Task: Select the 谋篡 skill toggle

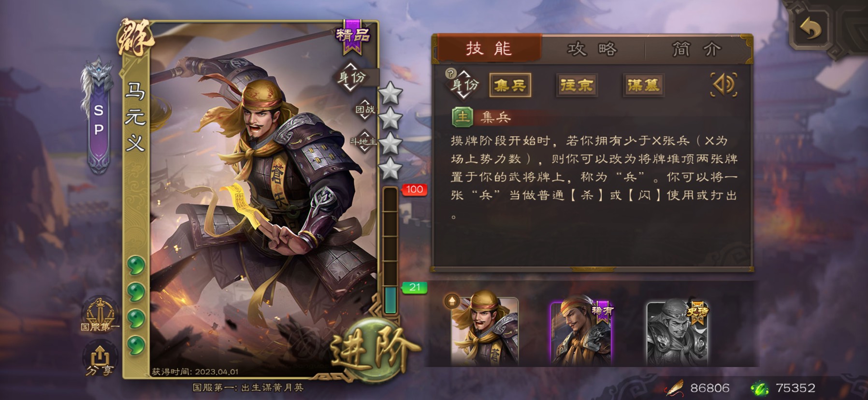Action: pos(643,86)
